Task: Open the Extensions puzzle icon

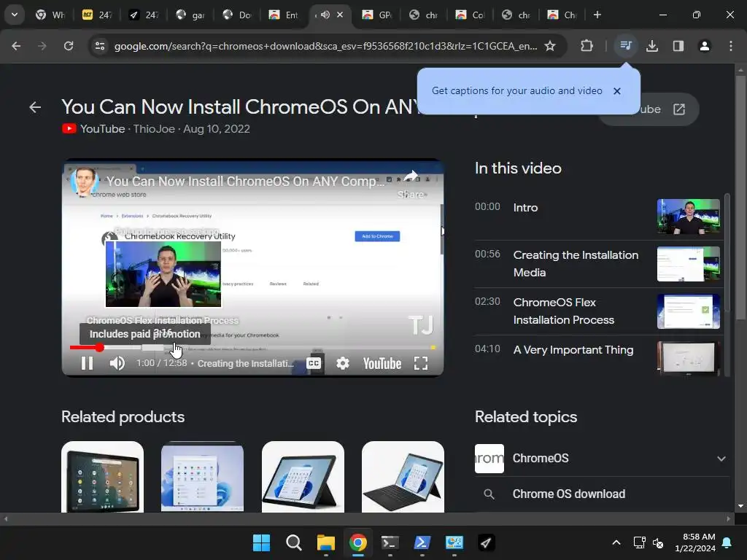Action: [x=587, y=46]
